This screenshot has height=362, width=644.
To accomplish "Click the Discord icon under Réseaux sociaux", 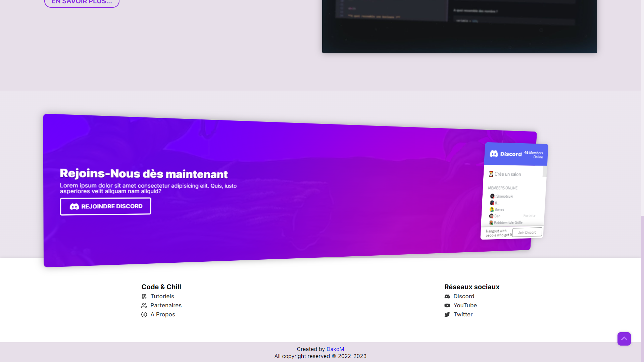I will (447, 296).
